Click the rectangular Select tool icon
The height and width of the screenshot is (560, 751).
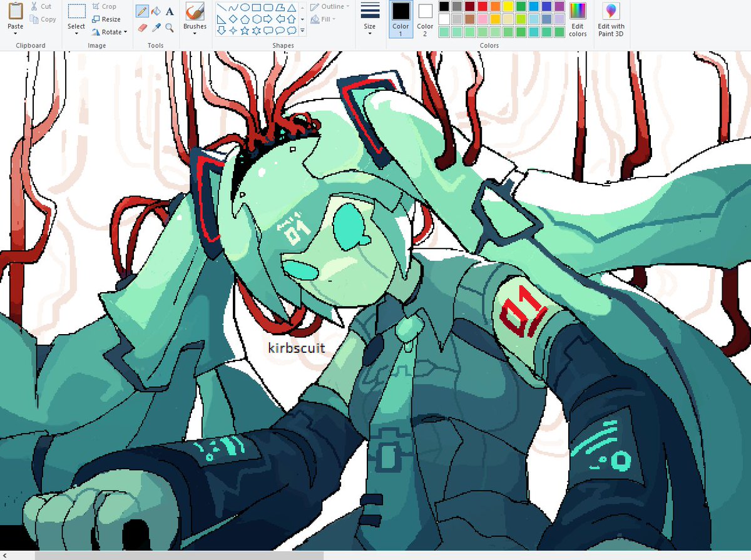(76, 11)
